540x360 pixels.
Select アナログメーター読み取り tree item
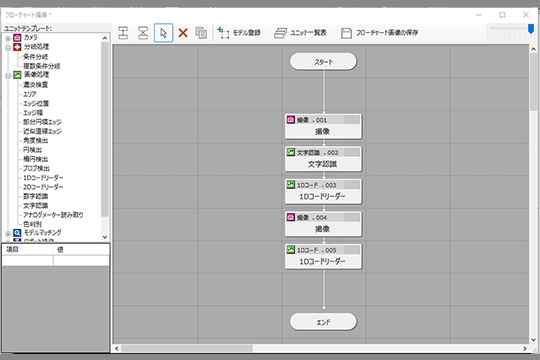[x=53, y=215]
